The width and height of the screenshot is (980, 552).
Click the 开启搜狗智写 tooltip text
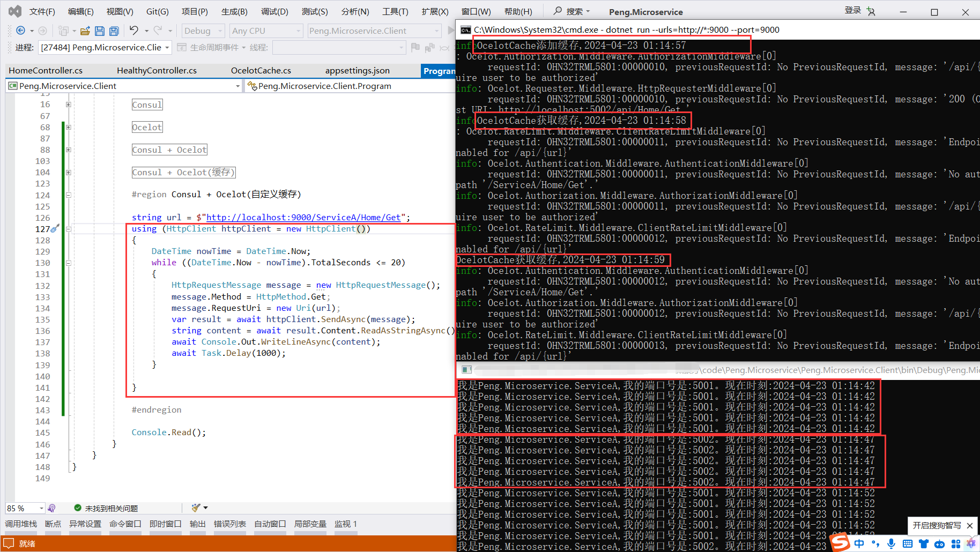tap(937, 526)
